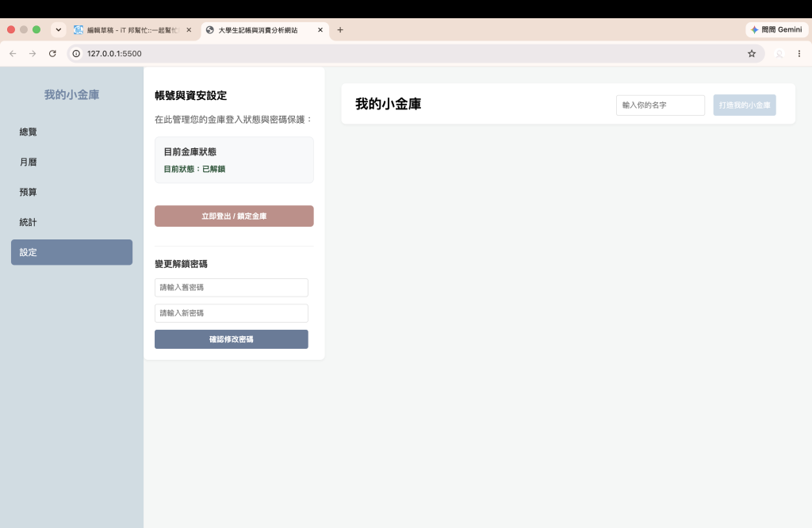Open the profile avatar icon
812x528 pixels.
tap(779, 53)
